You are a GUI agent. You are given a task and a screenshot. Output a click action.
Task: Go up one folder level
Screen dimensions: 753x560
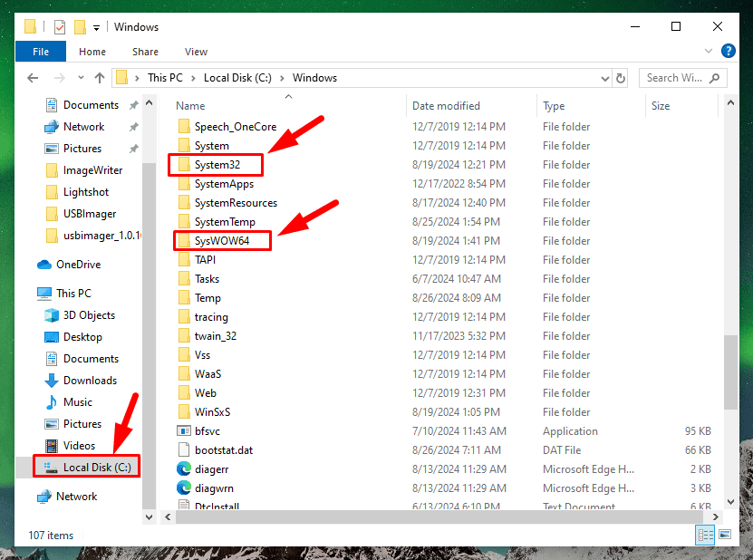100,78
